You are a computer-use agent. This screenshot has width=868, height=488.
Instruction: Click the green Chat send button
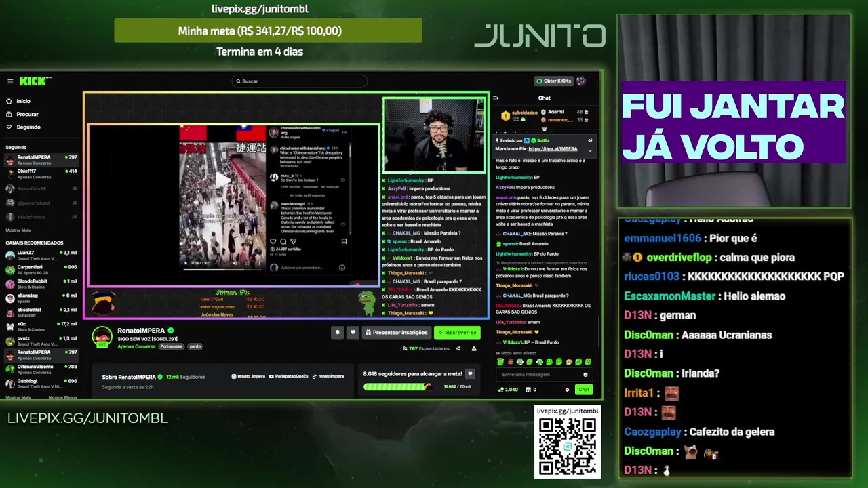pyautogui.click(x=584, y=390)
